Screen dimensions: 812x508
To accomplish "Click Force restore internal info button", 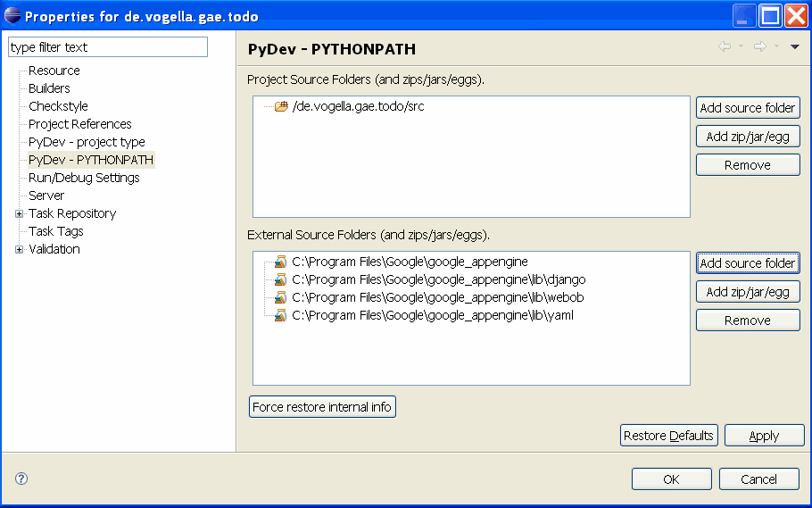I will click(x=321, y=407).
